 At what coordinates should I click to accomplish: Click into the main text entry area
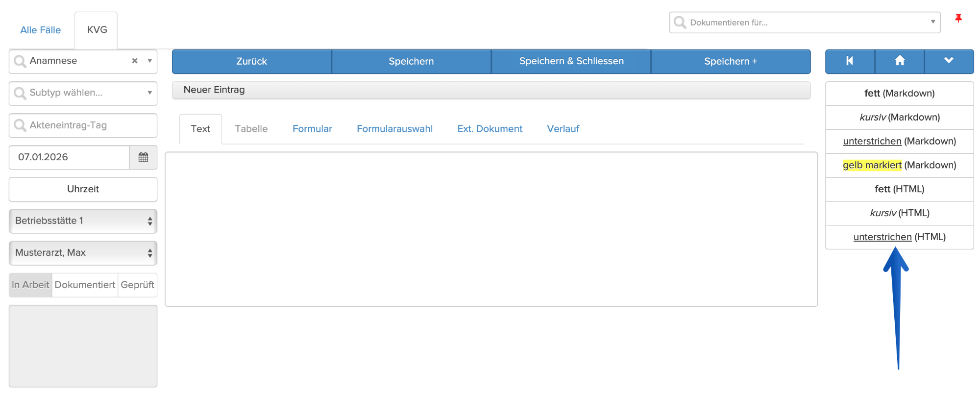coord(491,229)
